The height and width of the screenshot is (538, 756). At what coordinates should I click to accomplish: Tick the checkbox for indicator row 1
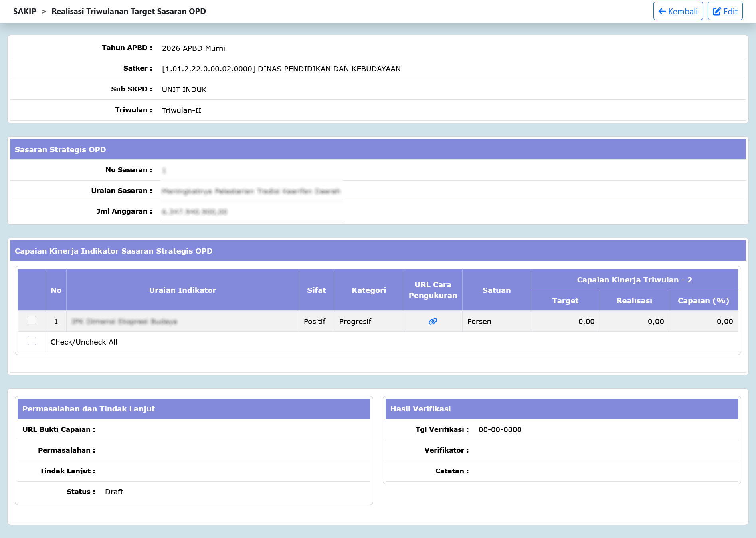click(32, 320)
